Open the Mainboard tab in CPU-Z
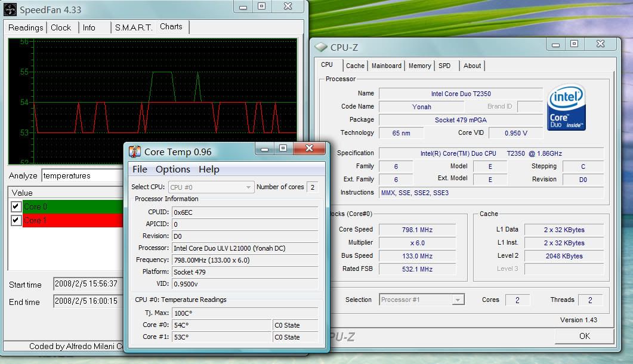 pos(387,66)
